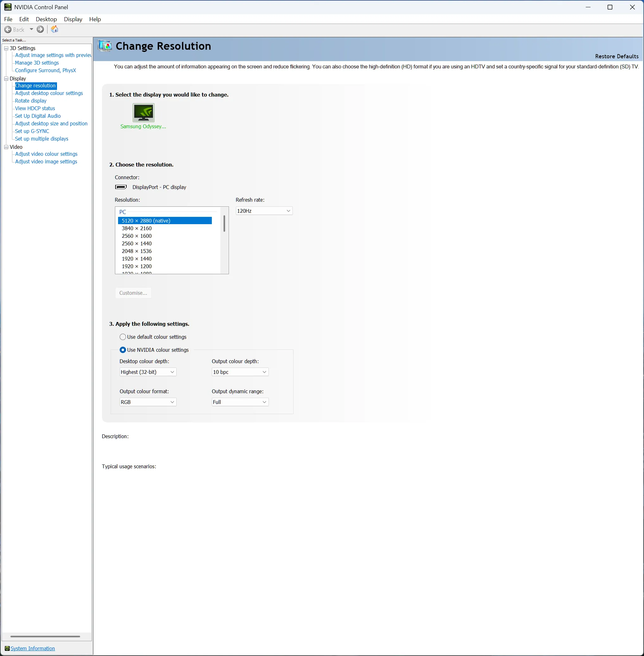Open 'Manage 3D settings' page
This screenshot has height=656, width=644.
[37, 63]
